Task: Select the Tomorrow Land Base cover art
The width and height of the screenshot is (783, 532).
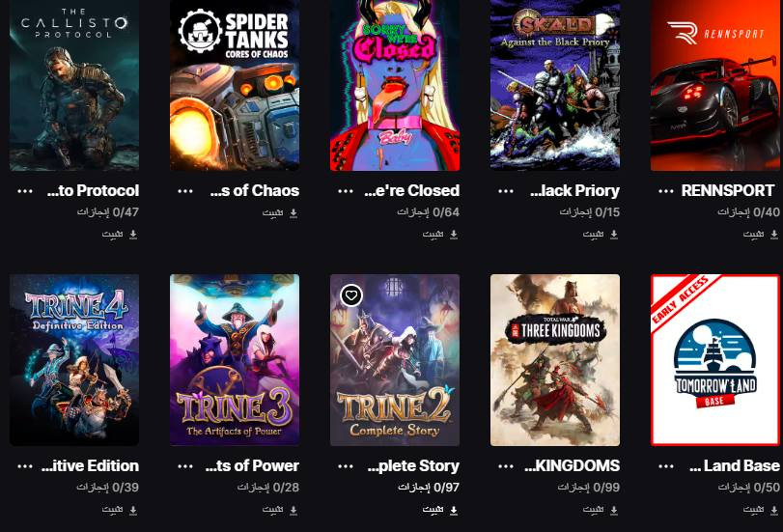Action: pos(715,360)
